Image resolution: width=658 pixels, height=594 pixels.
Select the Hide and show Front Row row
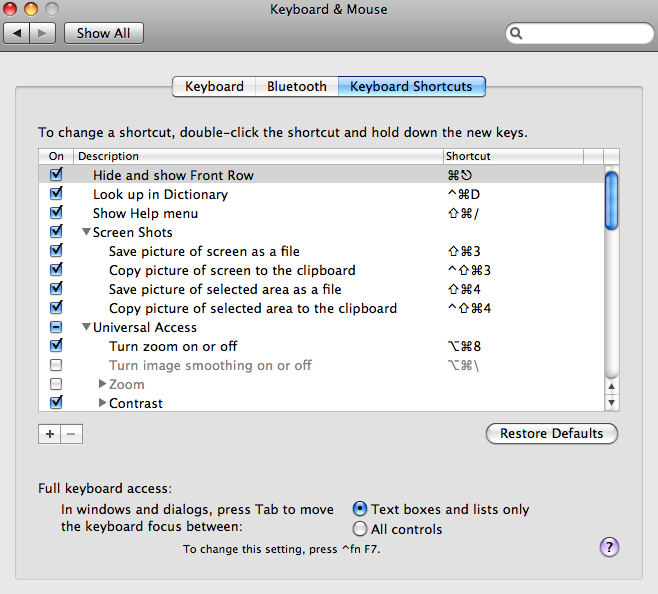[321, 175]
